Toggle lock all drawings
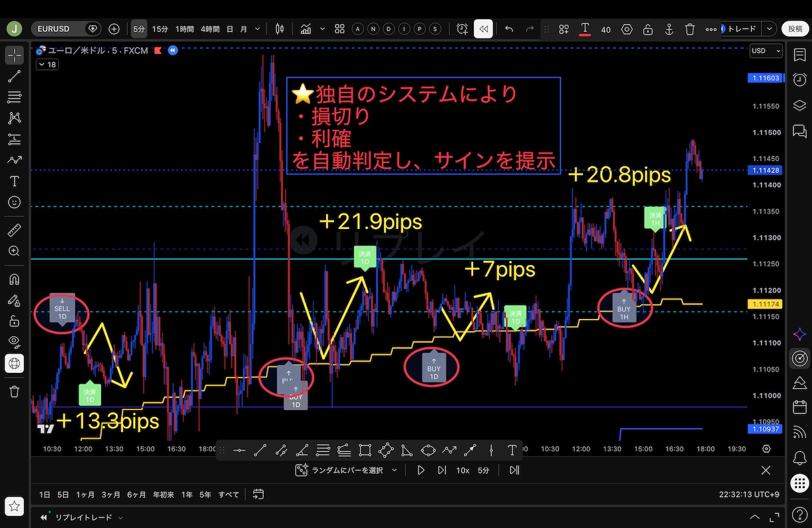This screenshot has height=528, width=812. [14, 321]
